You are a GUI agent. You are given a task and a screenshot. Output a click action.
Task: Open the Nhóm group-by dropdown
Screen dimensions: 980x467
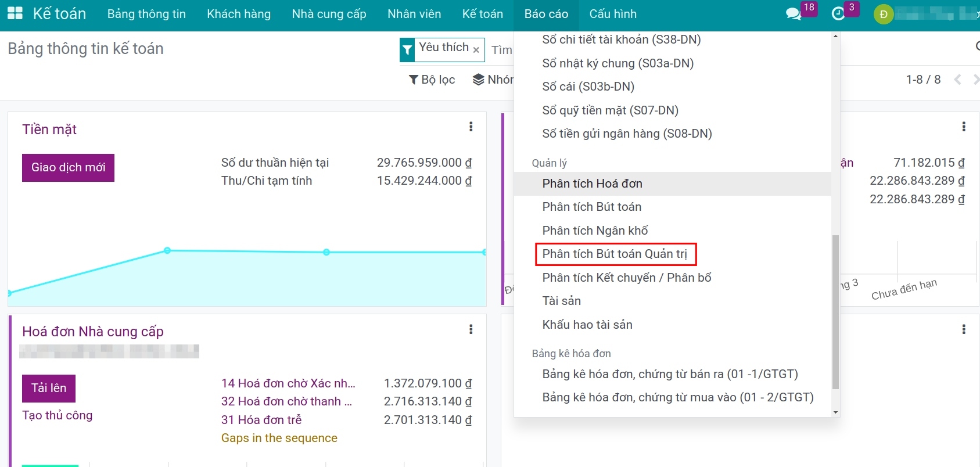493,80
